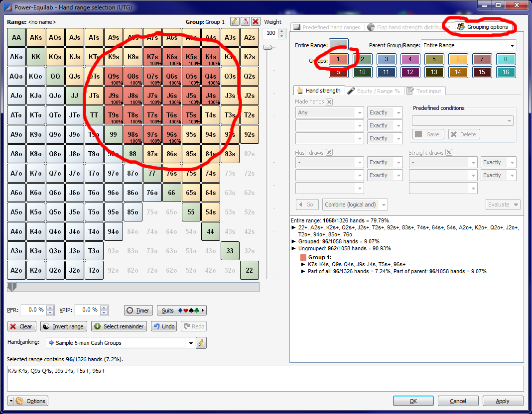Toggle the 22 hand cell

(x=250, y=270)
